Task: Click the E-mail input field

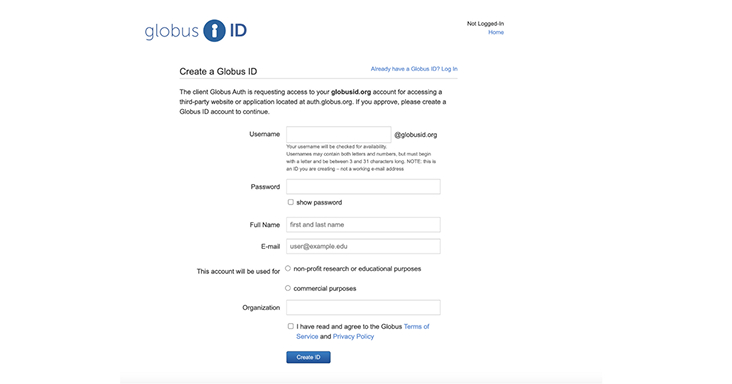Action: (363, 246)
